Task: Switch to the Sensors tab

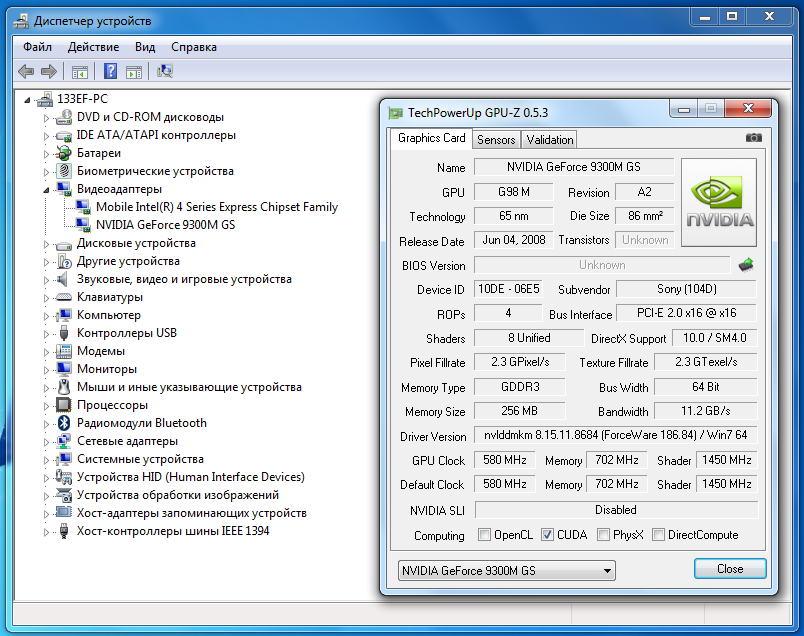Action: pos(496,140)
